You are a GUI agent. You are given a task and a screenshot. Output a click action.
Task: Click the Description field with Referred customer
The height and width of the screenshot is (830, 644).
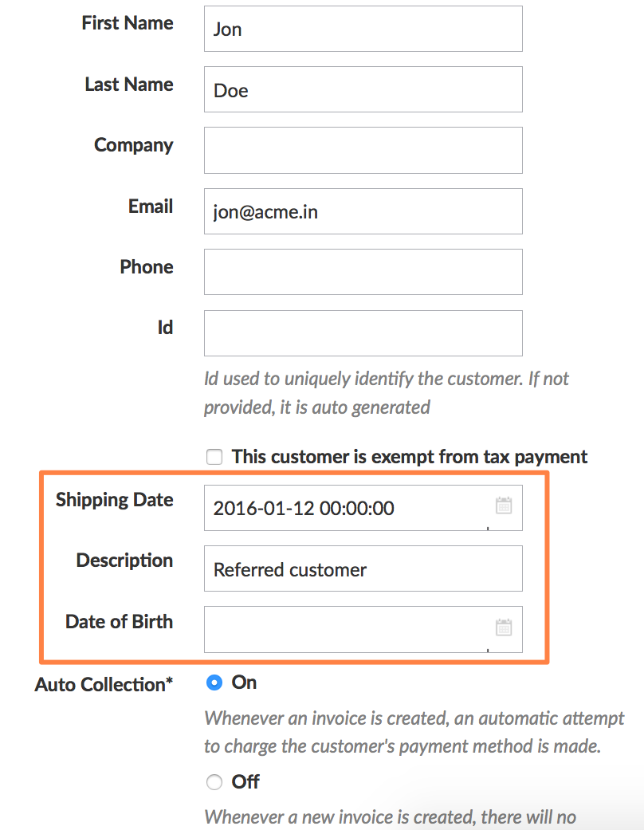363,569
